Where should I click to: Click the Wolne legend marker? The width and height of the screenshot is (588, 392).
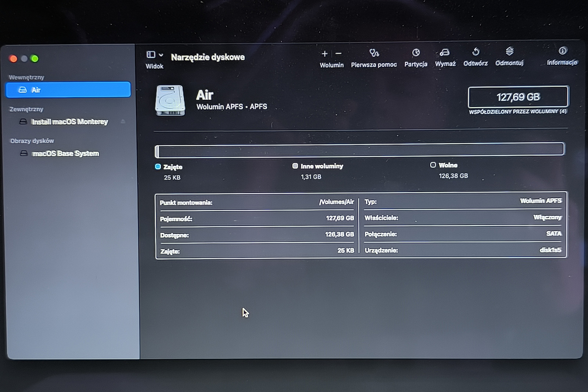[433, 165]
